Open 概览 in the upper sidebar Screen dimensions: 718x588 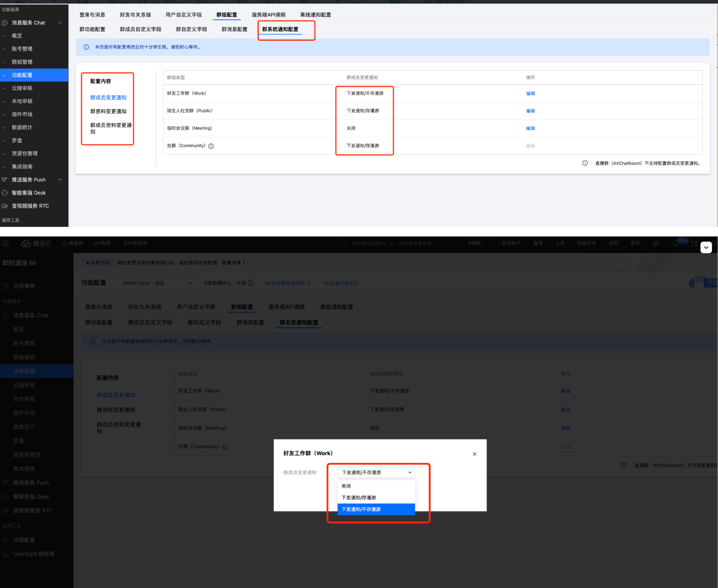17,36
